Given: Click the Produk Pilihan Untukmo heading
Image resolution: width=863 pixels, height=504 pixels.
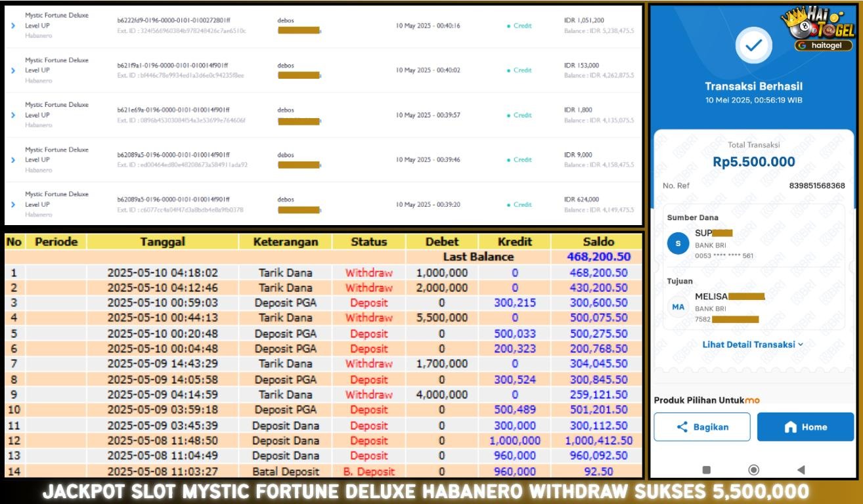Looking at the screenshot, I should point(707,400).
